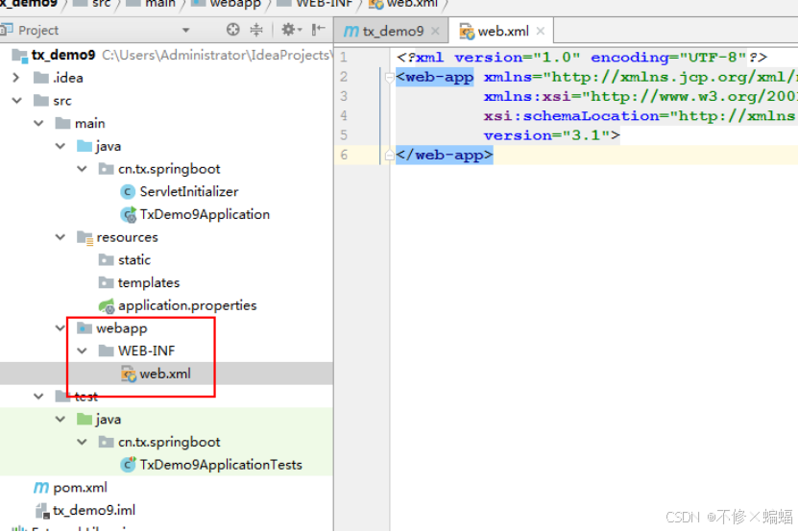This screenshot has width=798, height=532.
Task: Open TxDemo9Application class icon
Action: [x=129, y=215]
